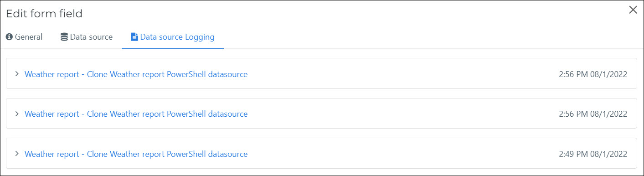
Task: Expand the topmost Weather report log entry
Action: coord(17,74)
